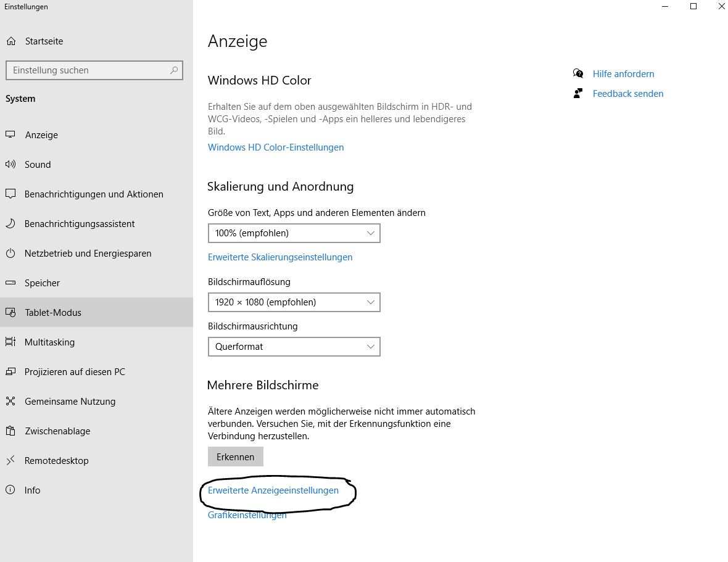Click the Remotedesktop icon
The width and height of the screenshot is (728, 562).
10,460
